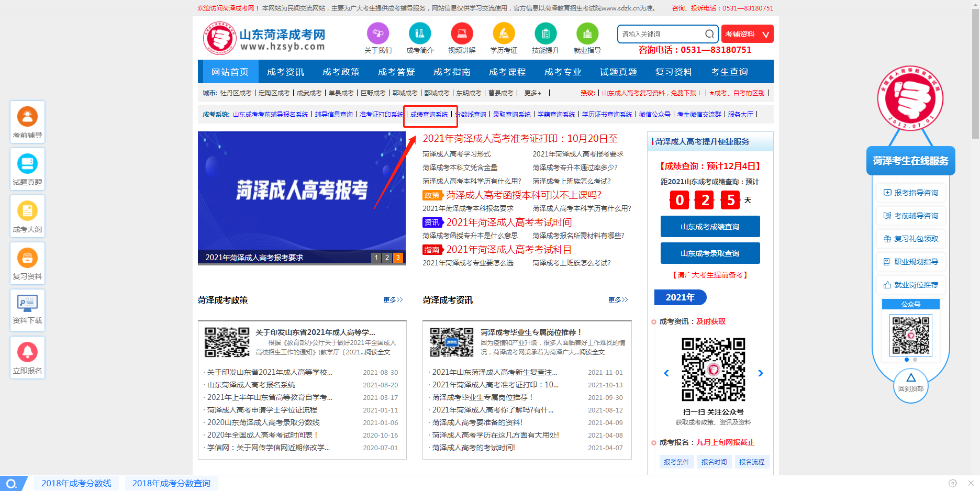Click the second QR carousel dot

[x=915, y=360]
